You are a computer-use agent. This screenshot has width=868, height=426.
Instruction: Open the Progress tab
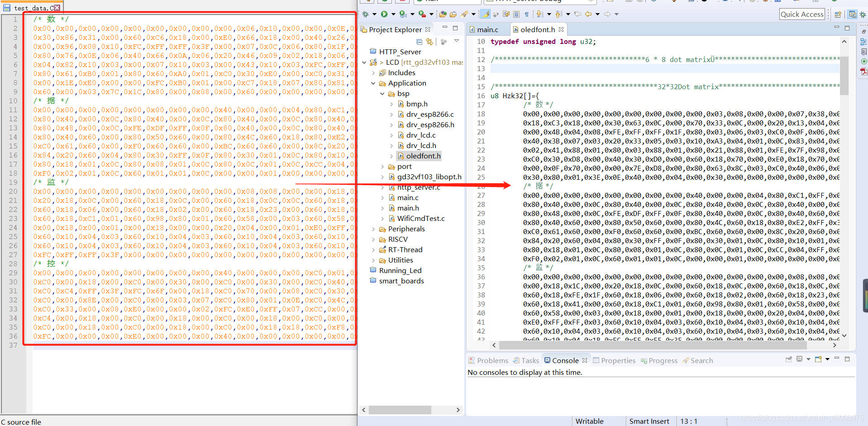click(659, 360)
